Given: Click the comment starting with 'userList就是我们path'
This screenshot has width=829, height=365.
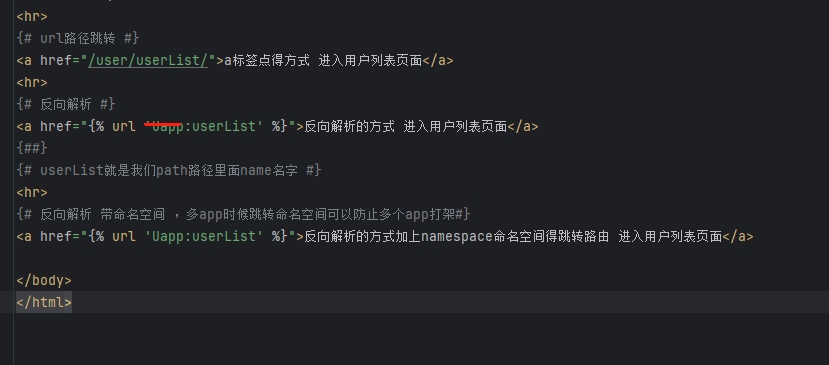Looking at the screenshot, I should [169, 170].
